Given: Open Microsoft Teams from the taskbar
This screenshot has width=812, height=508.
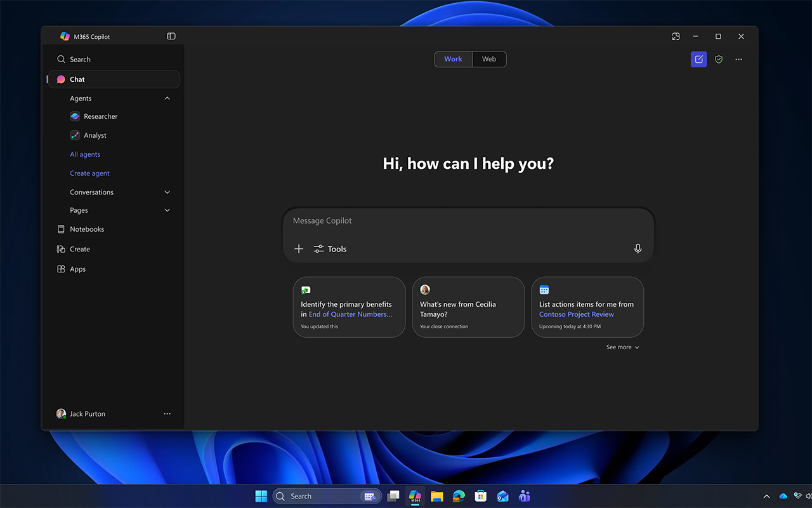Looking at the screenshot, I should point(525,496).
